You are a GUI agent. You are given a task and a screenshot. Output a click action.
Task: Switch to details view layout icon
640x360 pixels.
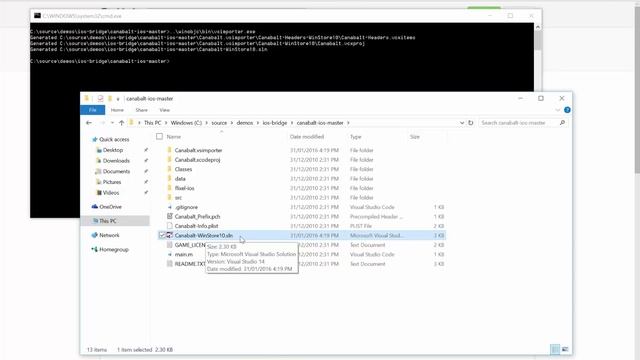[x=555, y=349]
